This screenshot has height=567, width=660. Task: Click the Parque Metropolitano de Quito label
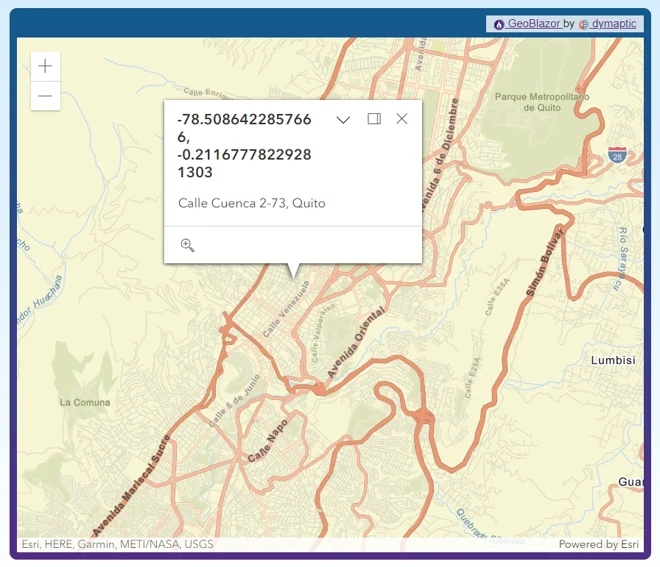(542, 102)
